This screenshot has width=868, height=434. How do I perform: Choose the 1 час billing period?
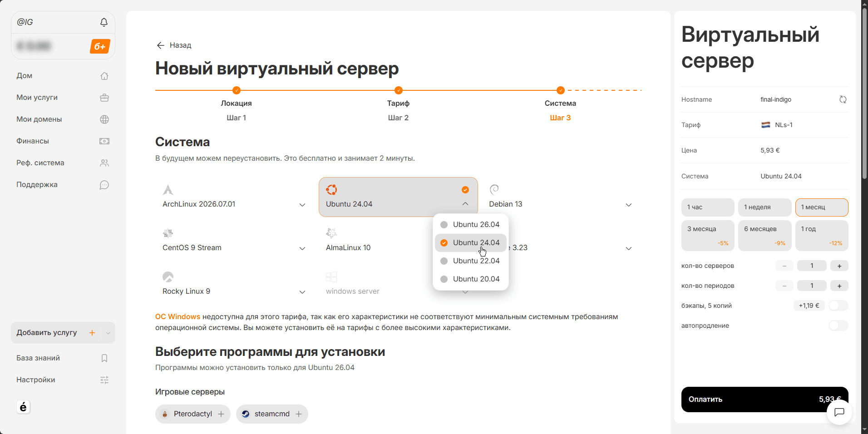708,207
